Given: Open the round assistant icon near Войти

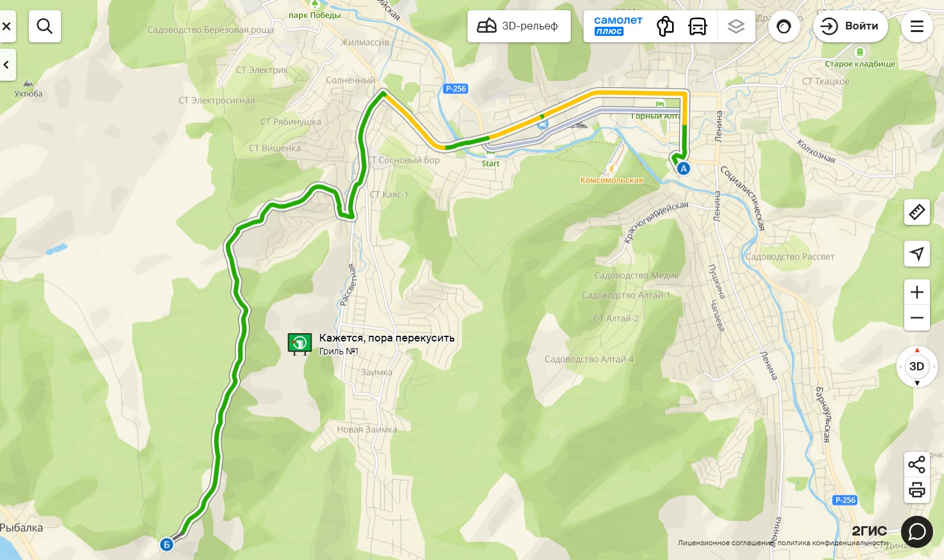Looking at the screenshot, I should [x=784, y=26].
